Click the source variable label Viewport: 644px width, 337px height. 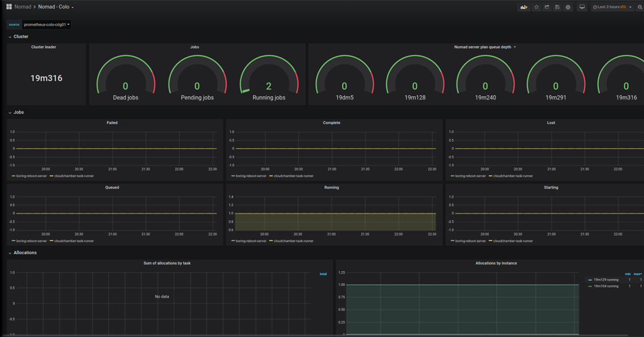coord(14,25)
